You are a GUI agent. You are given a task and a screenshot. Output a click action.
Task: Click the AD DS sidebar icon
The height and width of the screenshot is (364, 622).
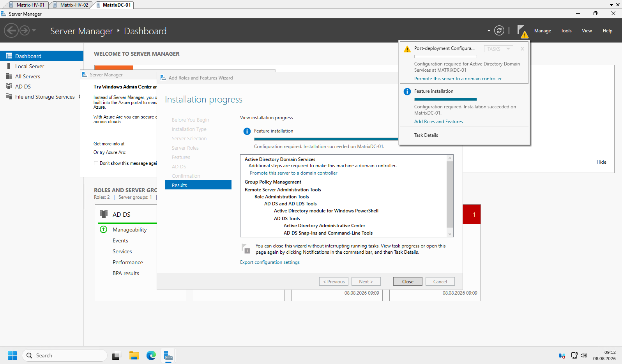(x=9, y=86)
